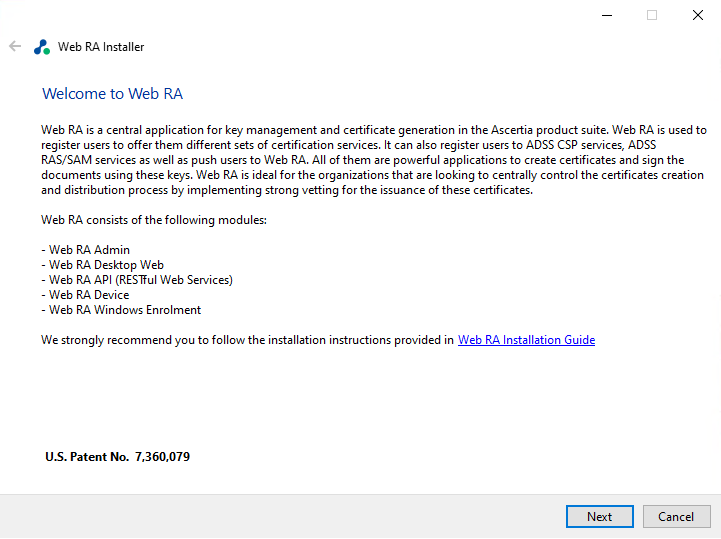721x539 pixels.
Task: Select the "Web RA Desktop Web" module line
Action: click(x=105, y=265)
